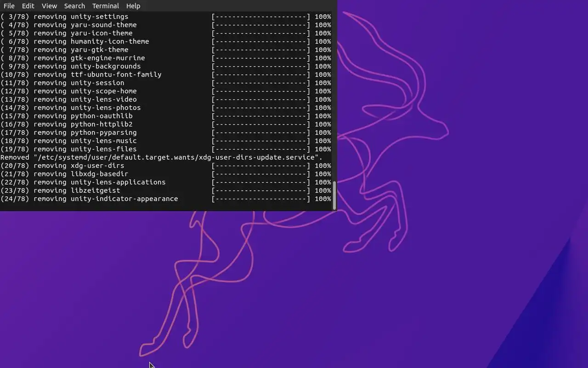Open the View menu

[x=49, y=6]
